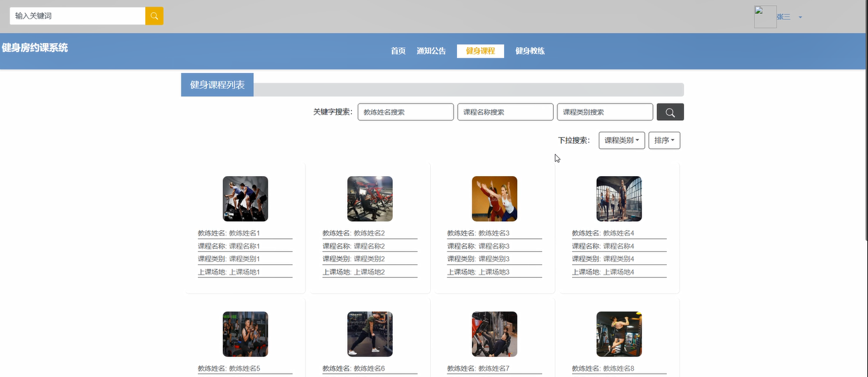Click the 健身房约课系统 title
This screenshot has width=868, height=377.
point(35,48)
